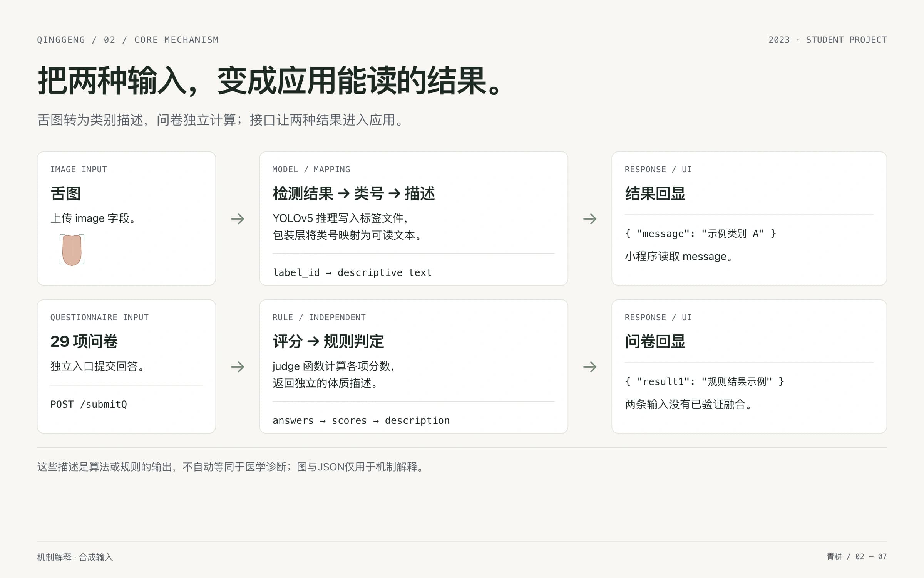This screenshot has height=578, width=924.
Task: Click the text 两条输入没有已验证融合。
Action: 688,404
